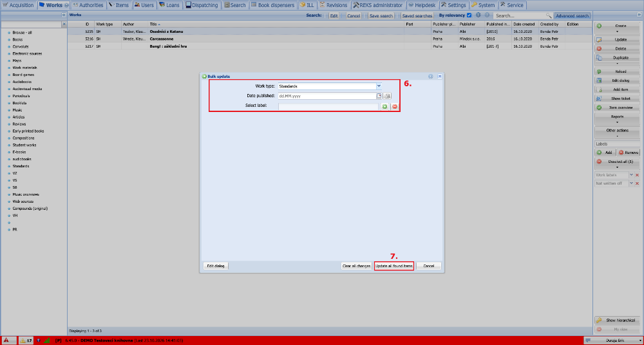Screen dimensions: 644x345
Task: Click green add label icon in Bulk update
Action: click(x=385, y=107)
